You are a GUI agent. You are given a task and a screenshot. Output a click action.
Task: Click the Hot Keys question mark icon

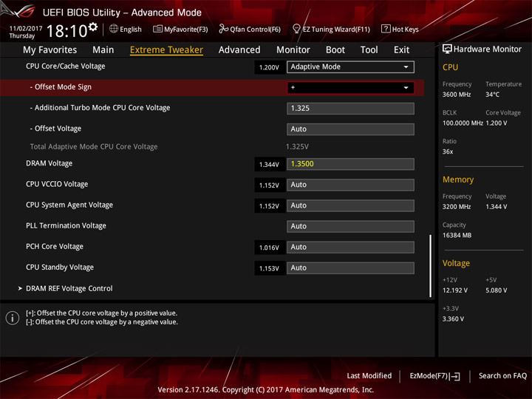coord(386,29)
